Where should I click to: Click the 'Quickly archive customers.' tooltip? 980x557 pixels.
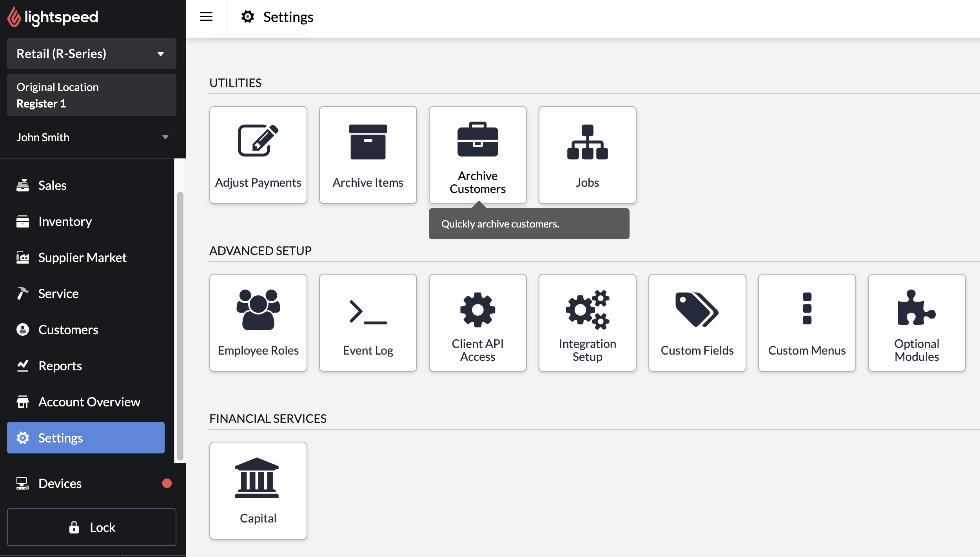point(529,224)
